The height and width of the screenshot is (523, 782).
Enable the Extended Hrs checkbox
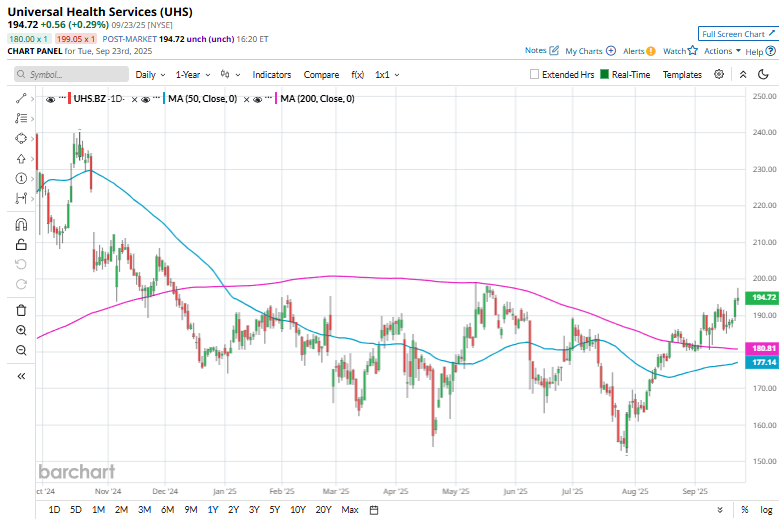click(534, 74)
